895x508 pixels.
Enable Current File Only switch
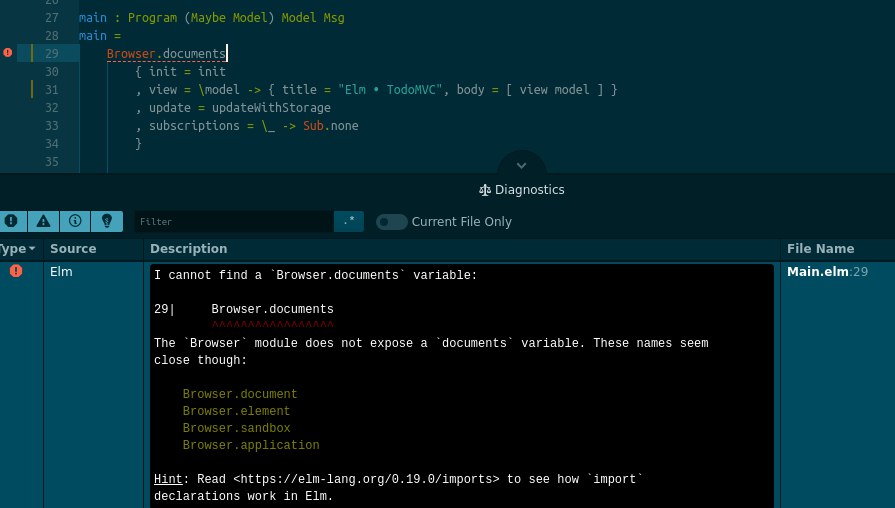tap(392, 221)
